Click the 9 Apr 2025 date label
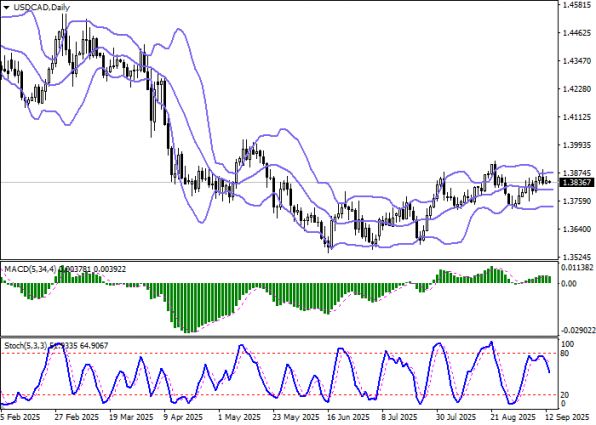 coord(184,417)
